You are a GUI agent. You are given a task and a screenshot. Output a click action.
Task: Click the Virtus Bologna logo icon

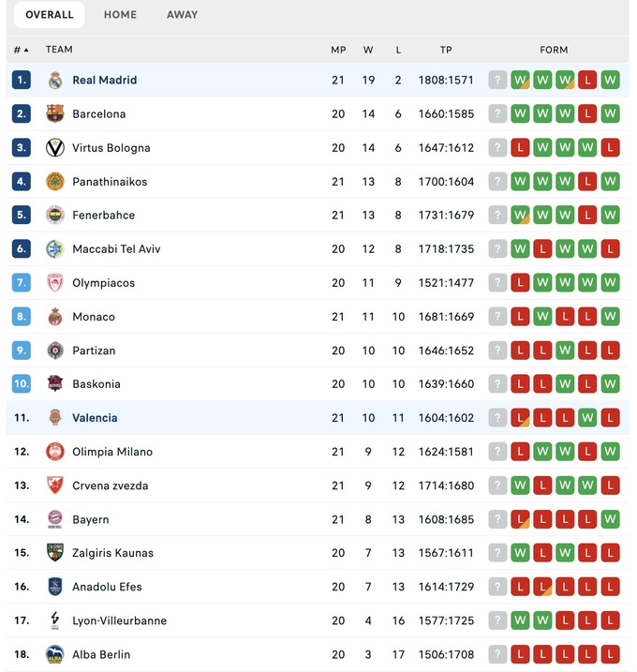[x=55, y=148]
